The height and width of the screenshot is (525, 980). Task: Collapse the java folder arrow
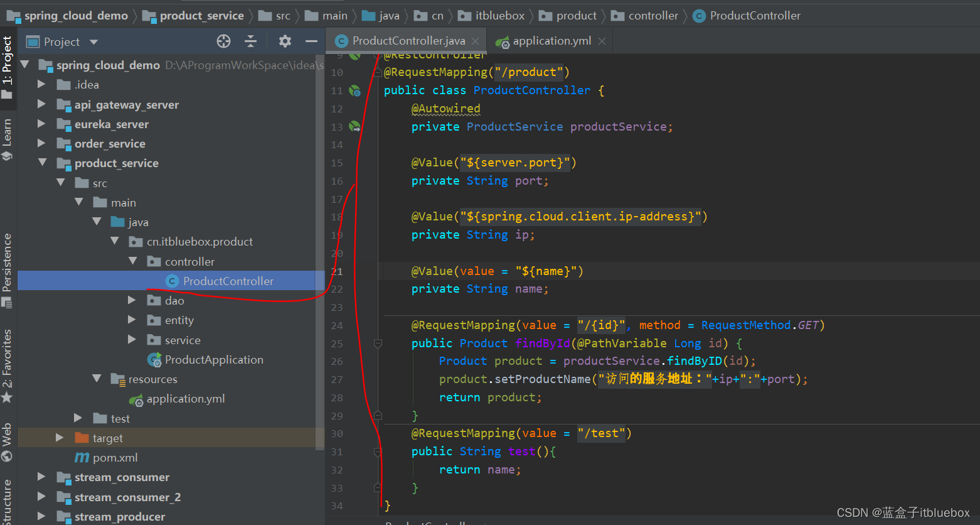point(97,222)
